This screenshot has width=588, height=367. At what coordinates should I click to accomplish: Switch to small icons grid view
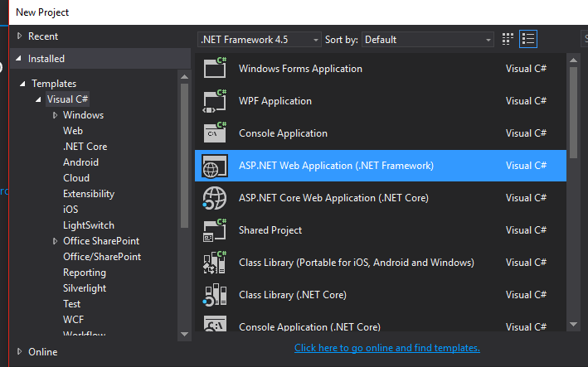(x=508, y=39)
